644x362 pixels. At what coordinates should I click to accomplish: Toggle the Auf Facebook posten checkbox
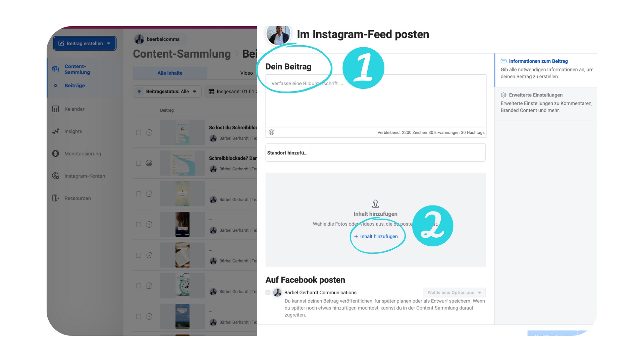[x=268, y=292]
